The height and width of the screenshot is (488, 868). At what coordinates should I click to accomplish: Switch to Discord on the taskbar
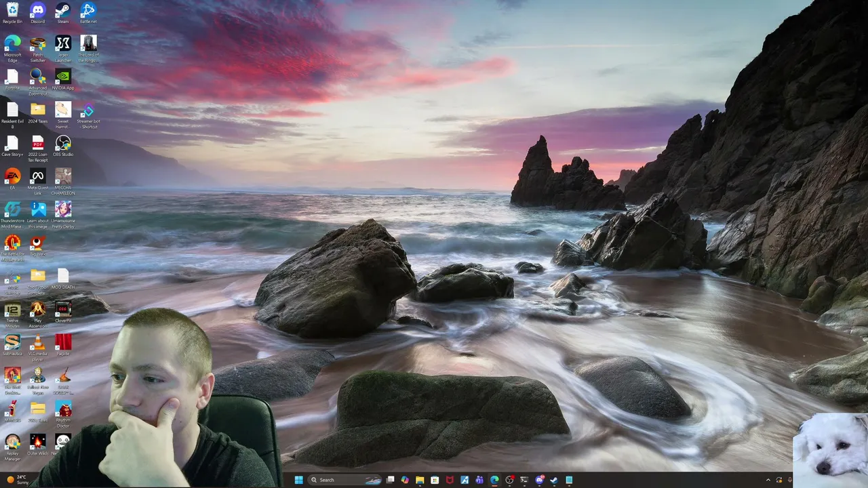click(540, 480)
